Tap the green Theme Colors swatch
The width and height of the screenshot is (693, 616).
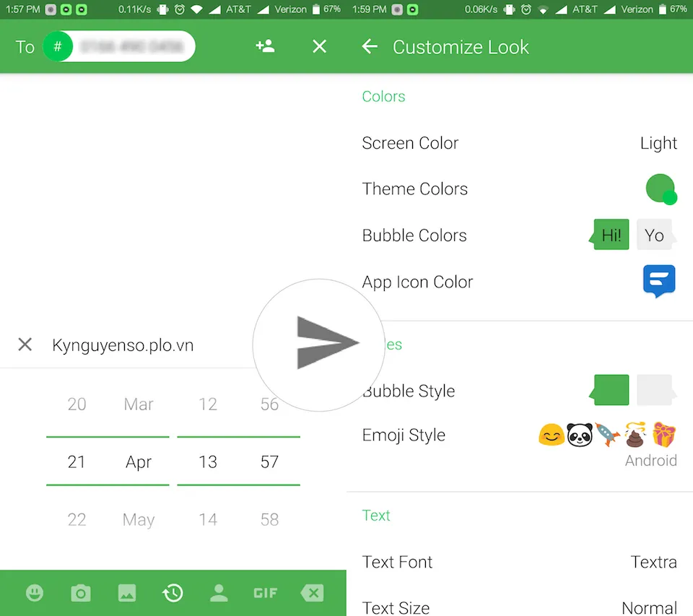(x=661, y=189)
